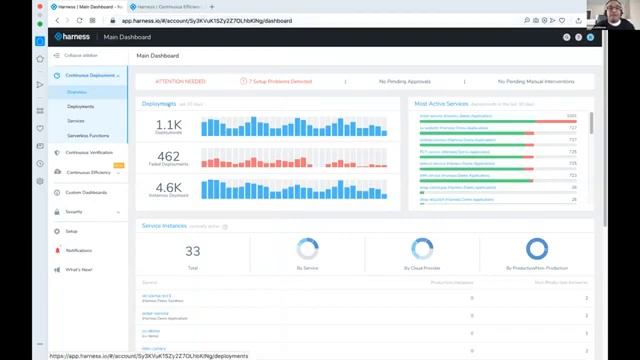Screen dimensions: 640x360
Task: Reload the page with refresh icon
Action: (80, 20)
